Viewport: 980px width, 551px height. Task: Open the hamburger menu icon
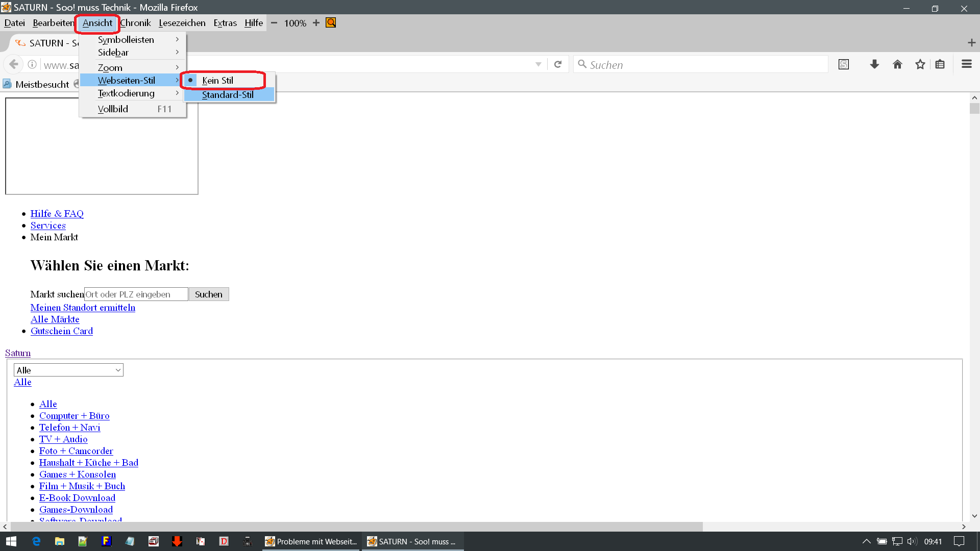[x=966, y=64]
